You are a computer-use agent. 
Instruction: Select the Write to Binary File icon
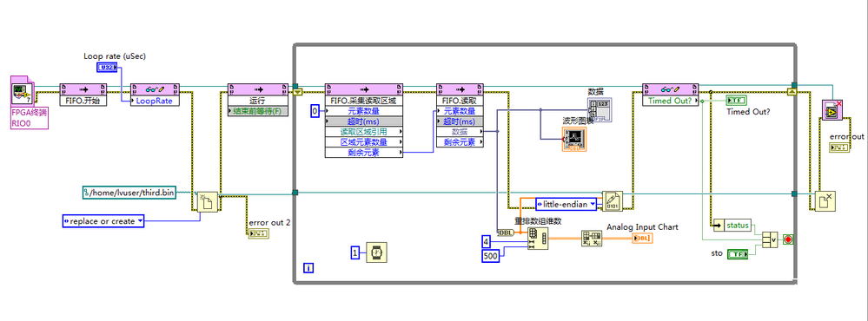pyautogui.click(x=613, y=201)
